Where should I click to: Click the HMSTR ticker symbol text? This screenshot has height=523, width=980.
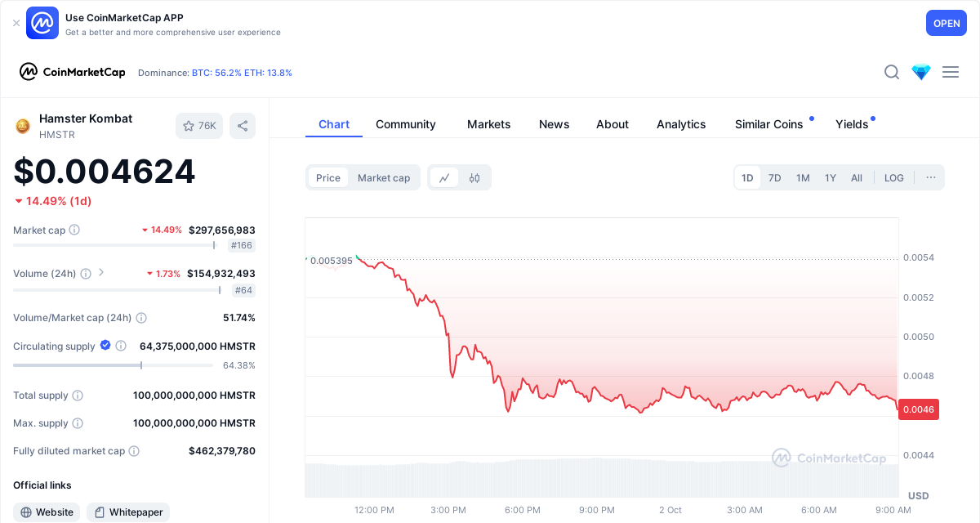click(x=57, y=135)
